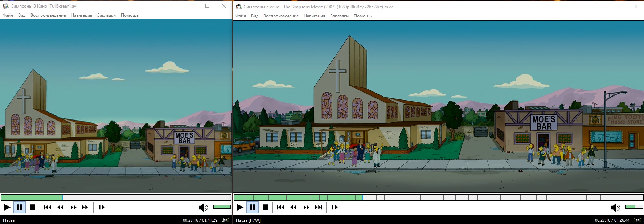This screenshot has width=644, height=224.
Task: Click the time 00:27:16 / 01:26:44 in right player
Action: (612, 220)
